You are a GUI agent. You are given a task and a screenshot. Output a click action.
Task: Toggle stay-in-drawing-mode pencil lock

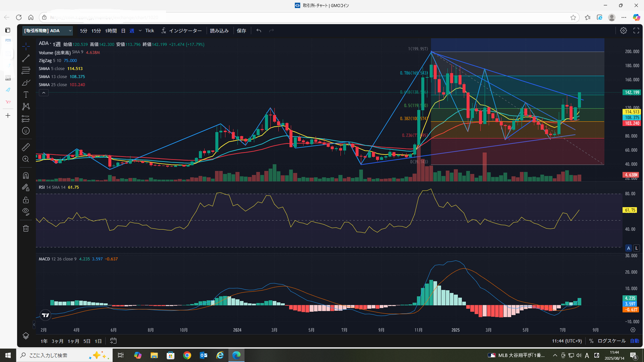[26, 188]
